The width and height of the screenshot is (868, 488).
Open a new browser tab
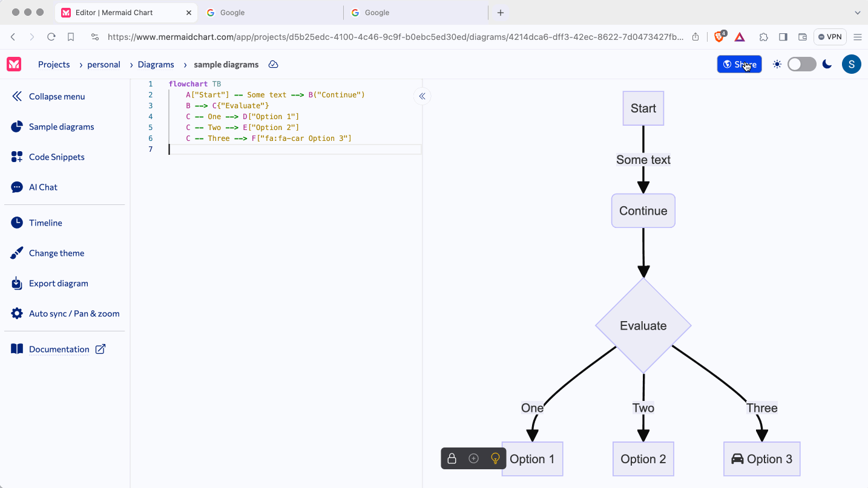click(x=501, y=12)
